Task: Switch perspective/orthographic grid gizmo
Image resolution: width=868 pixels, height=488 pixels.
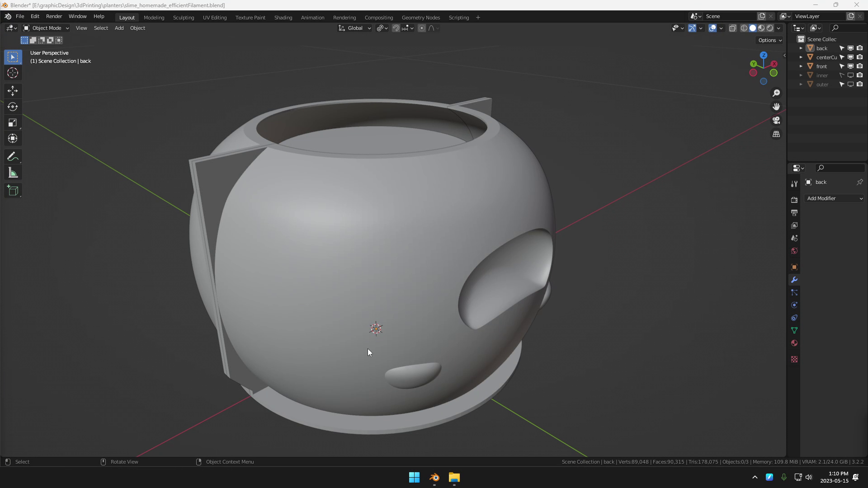Action: click(x=776, y=134)
